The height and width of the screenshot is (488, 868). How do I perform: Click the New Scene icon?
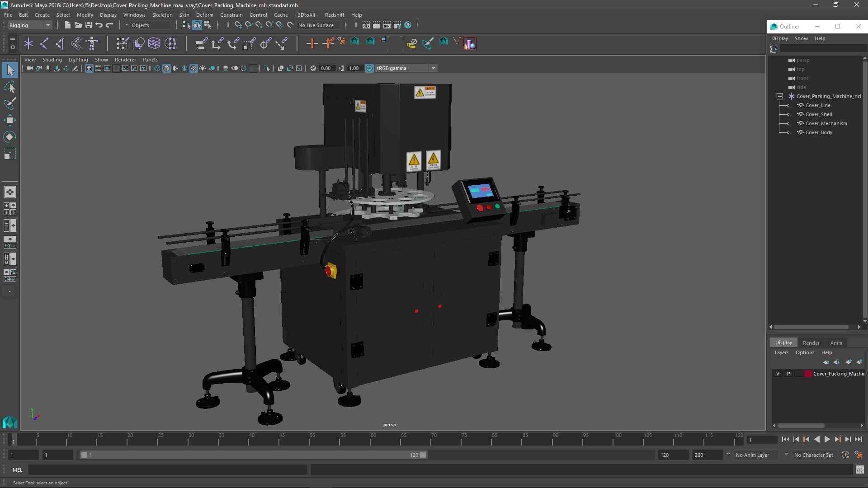point(67,25)
